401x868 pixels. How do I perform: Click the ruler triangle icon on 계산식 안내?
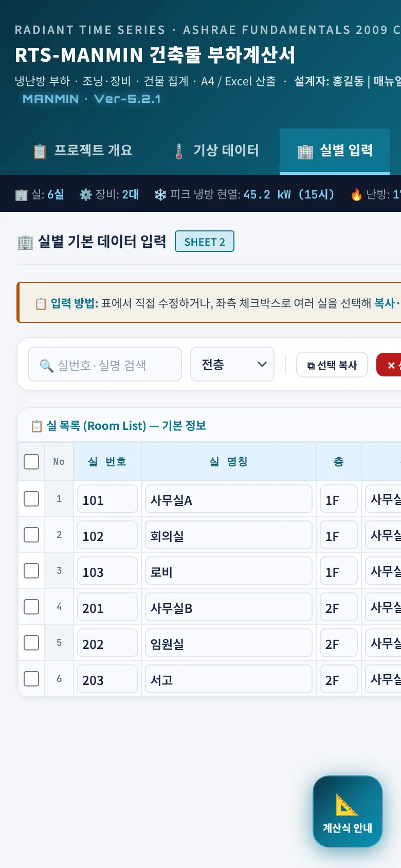(347, 805)
